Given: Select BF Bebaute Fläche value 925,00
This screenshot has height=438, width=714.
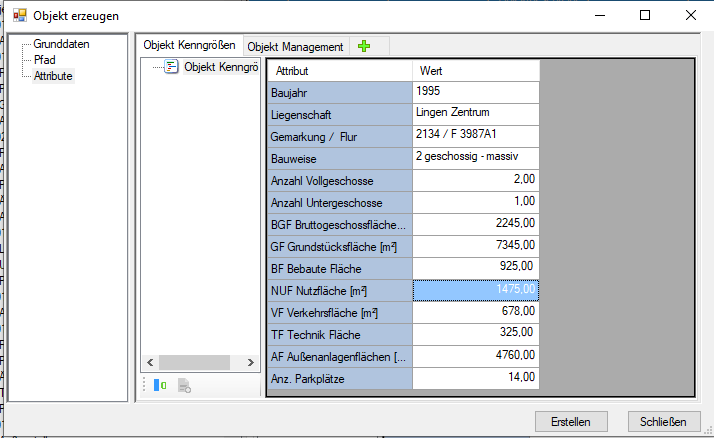Looking at the screenshot, I should (x=476, y=269).
